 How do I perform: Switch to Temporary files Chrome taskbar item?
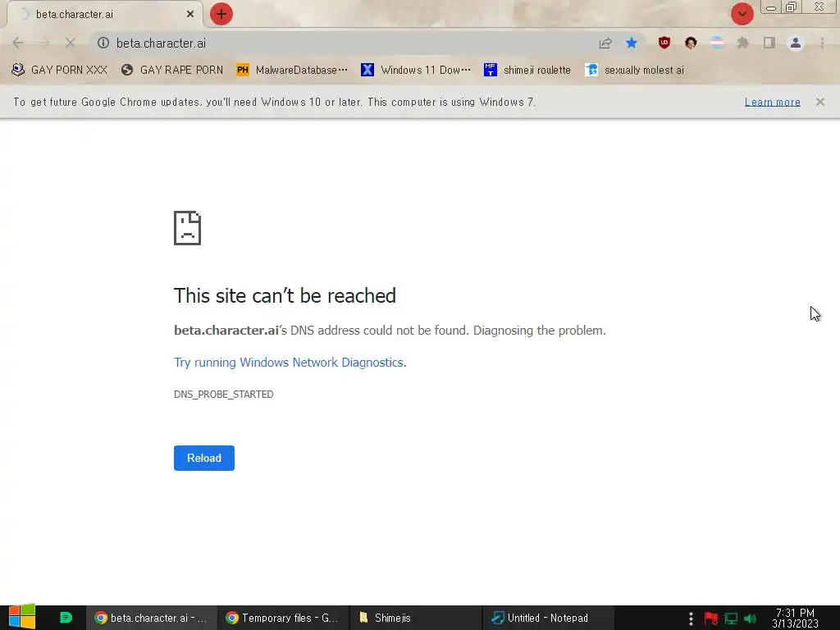pos(283,618)
